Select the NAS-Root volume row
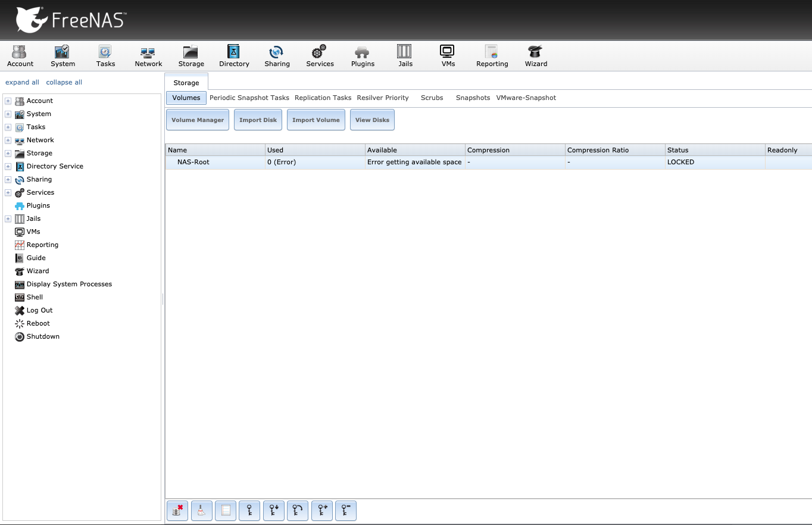Screen dimensions: 812x525 pyautogui.click(x=193, y=162)
